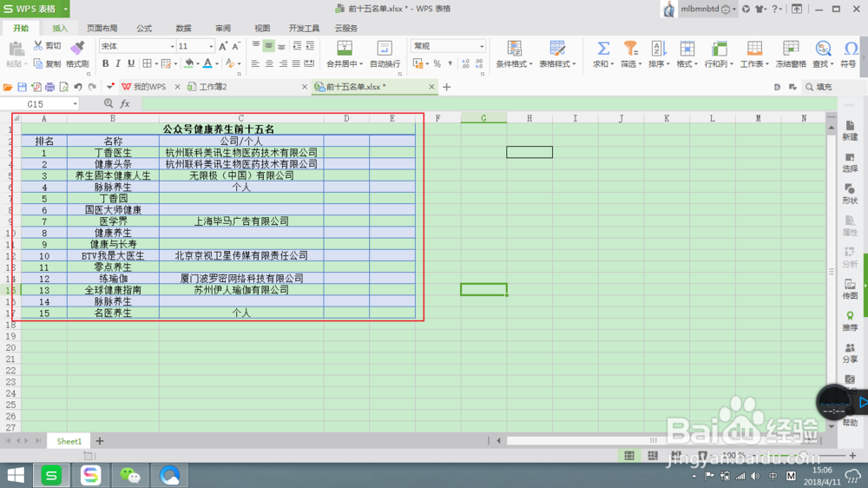Click the Find (查找) magnifier icon

click(x=823, y=48)
